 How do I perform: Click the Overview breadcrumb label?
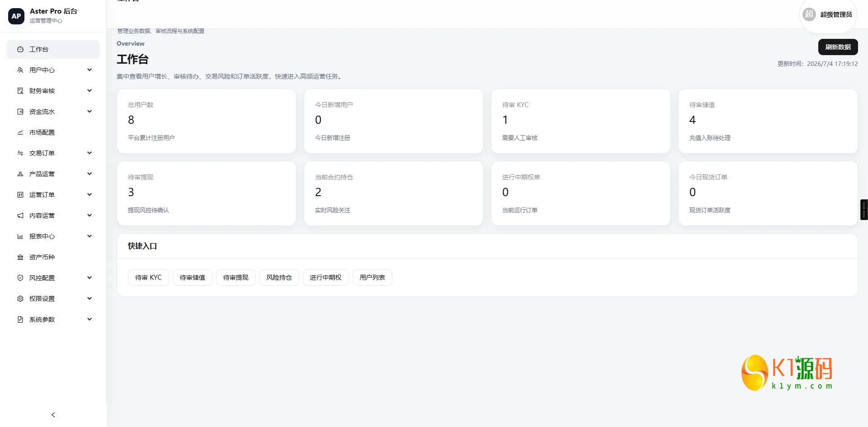pyautogui.click(x=131, y=43)
